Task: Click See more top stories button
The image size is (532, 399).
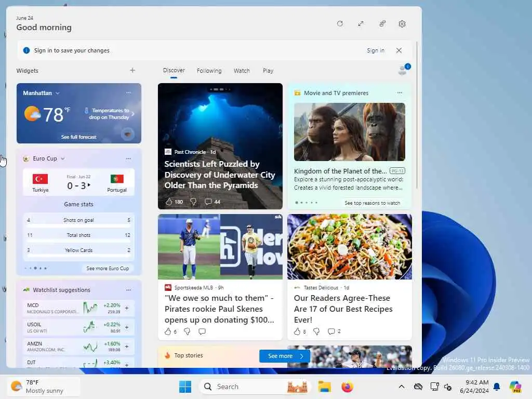Action: coord(285,356)
